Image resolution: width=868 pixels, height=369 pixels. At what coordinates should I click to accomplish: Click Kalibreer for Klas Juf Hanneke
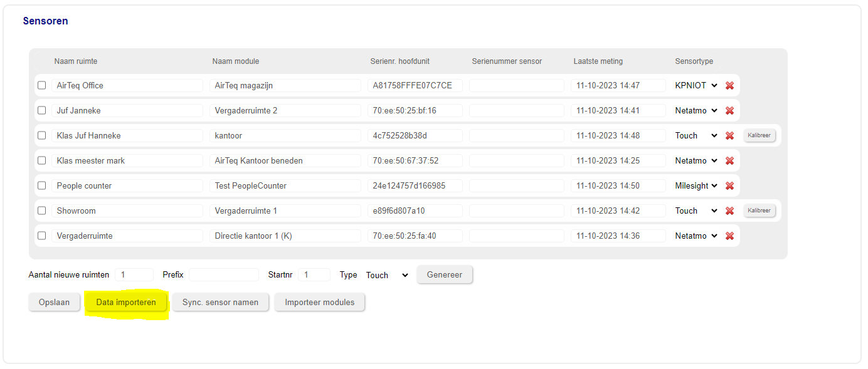[760, 135]
